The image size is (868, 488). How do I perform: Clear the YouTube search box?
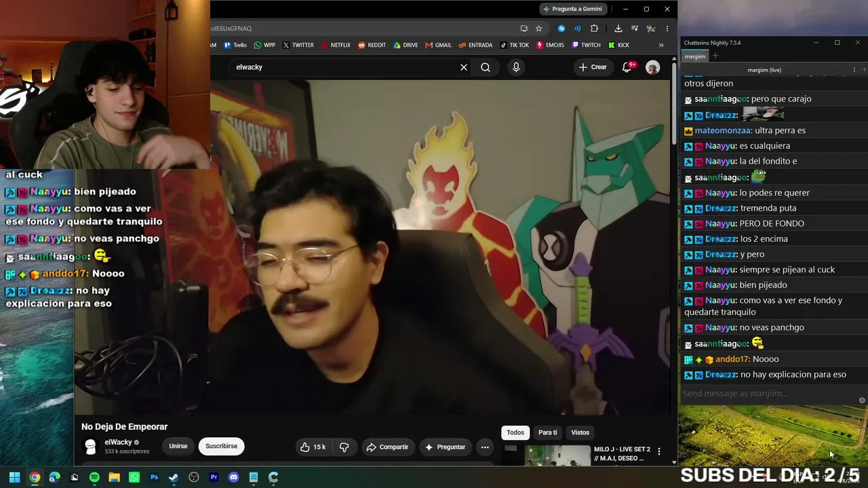click(464, 67)
